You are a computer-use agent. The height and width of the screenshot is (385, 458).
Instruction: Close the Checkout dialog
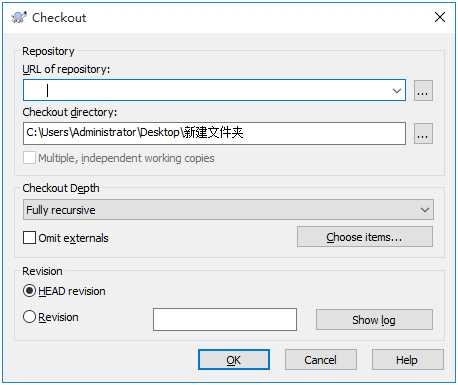point(440,17)
